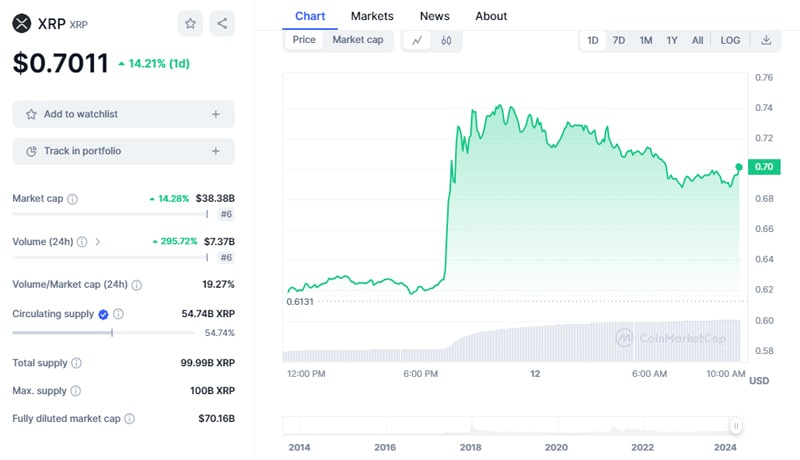Open the News tab
The height and width of the screenshot is (460, 800).
[435, 16]
